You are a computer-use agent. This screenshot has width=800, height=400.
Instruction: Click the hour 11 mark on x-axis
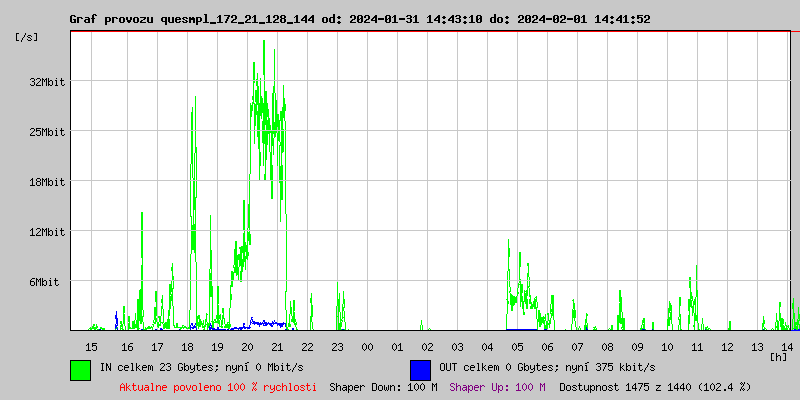pyautogui.click(x=697, y=346)
